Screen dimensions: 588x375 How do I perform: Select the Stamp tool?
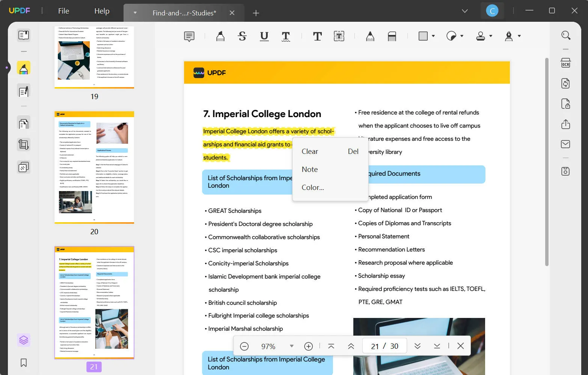481,36
